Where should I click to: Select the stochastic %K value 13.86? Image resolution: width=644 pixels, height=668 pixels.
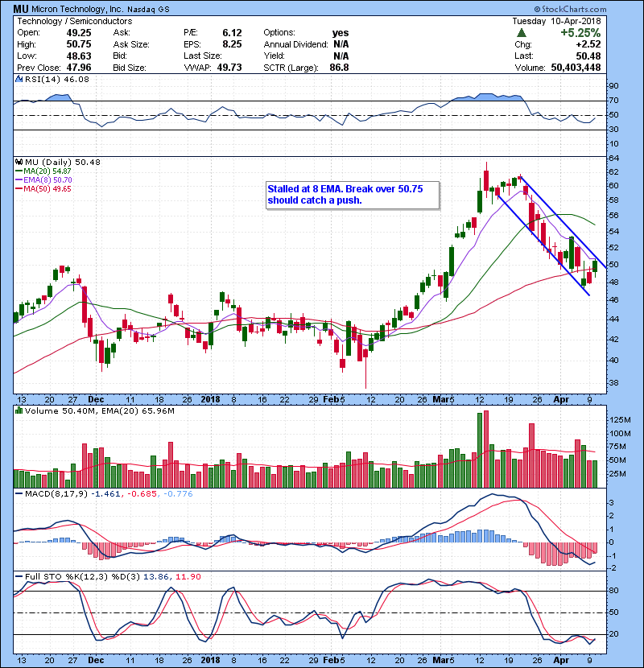pyautogui.click(x=156, y=576)
